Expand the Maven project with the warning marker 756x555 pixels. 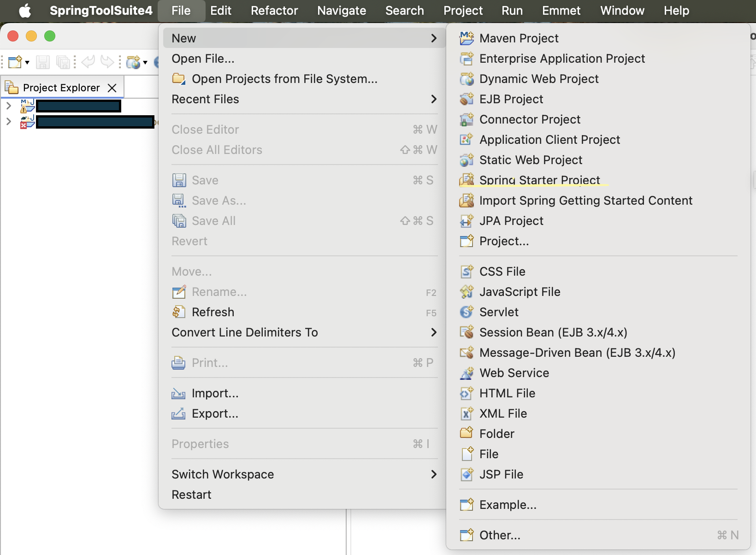(8, 106)
